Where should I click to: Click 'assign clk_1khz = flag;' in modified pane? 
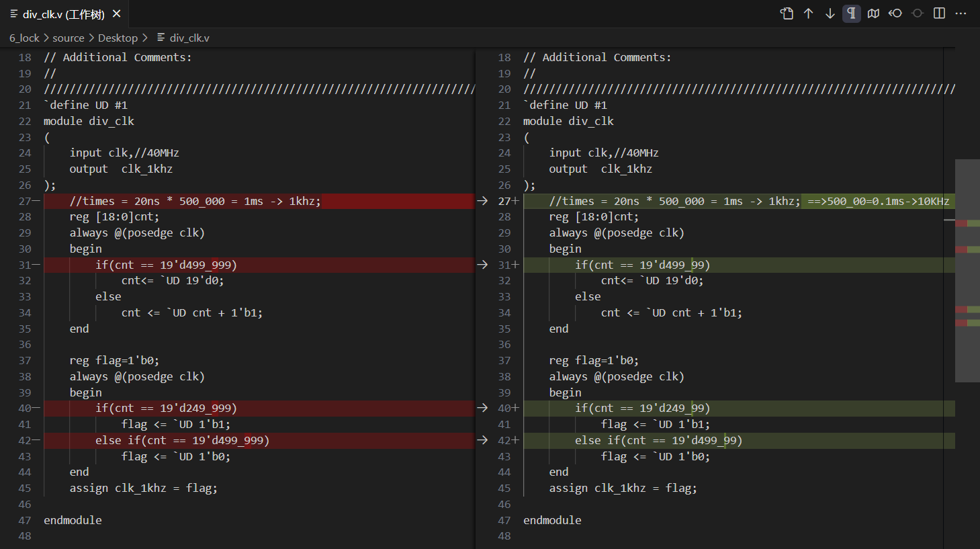623,488
